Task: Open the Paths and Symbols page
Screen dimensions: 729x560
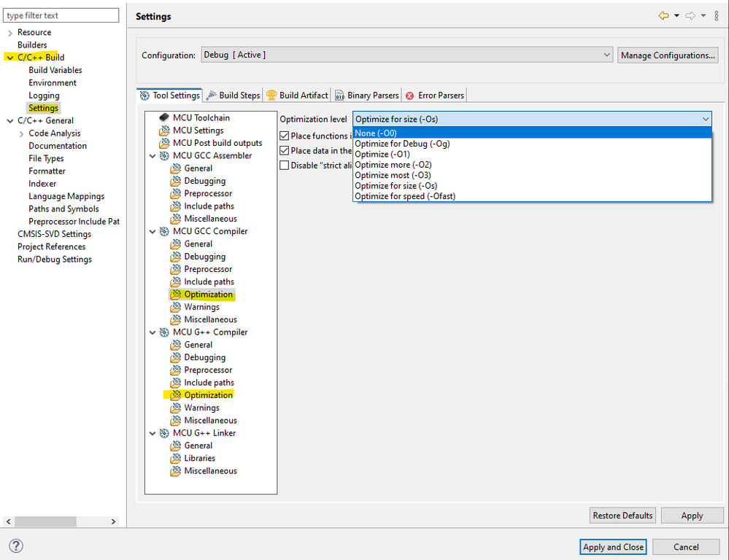Action: (63, 209)
